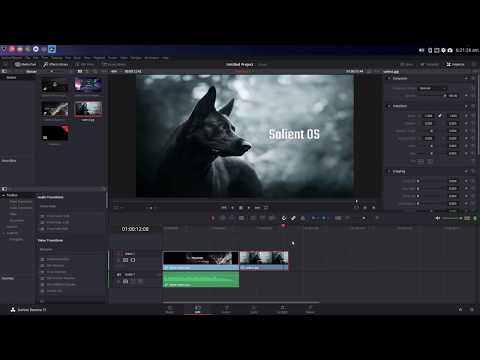480x360 pixels.
Task: Click the 01:00:12:00 timecode field
Action: (135, 229)
